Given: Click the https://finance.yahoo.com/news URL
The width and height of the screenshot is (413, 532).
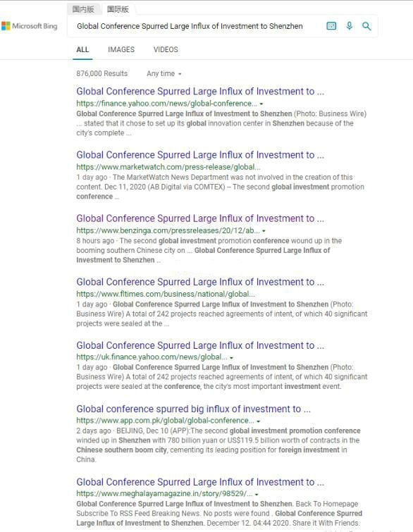Looking at the screenshot, I should 166,104.
